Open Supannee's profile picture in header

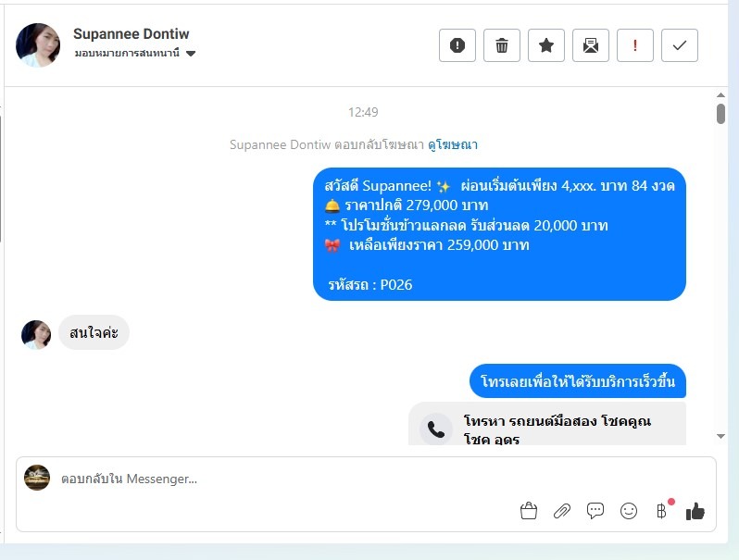[38, 45]
